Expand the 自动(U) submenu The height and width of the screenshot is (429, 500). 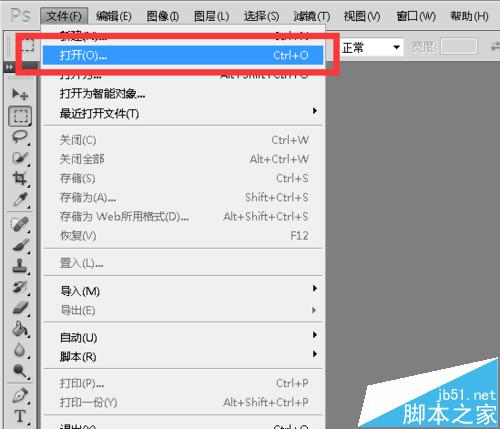point(183,337)
